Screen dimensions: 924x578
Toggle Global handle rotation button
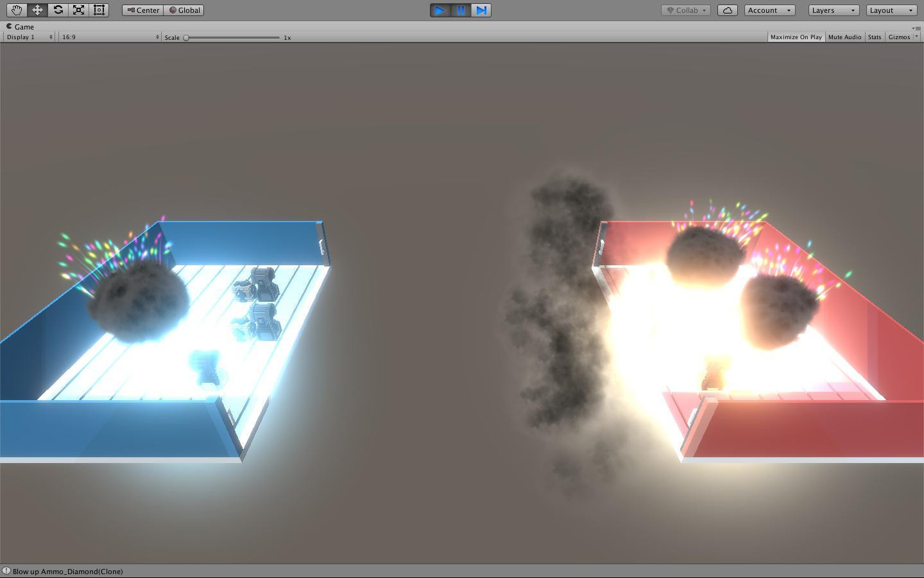184,10
